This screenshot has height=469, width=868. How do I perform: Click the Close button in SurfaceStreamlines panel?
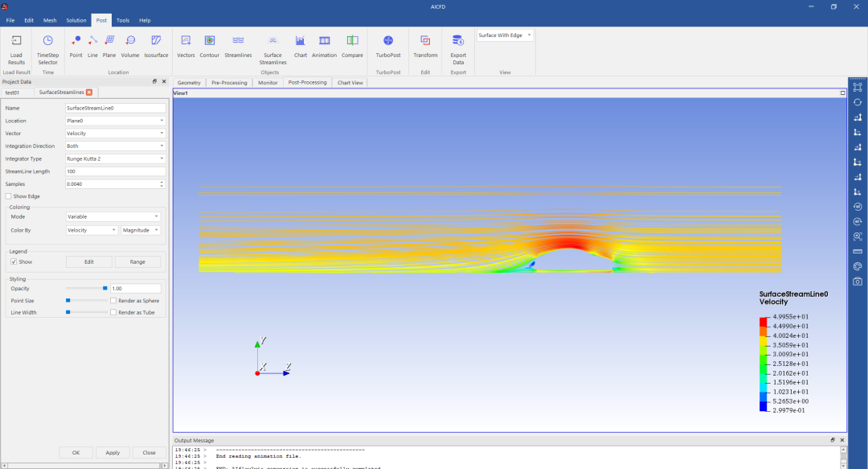coord(149,453)
